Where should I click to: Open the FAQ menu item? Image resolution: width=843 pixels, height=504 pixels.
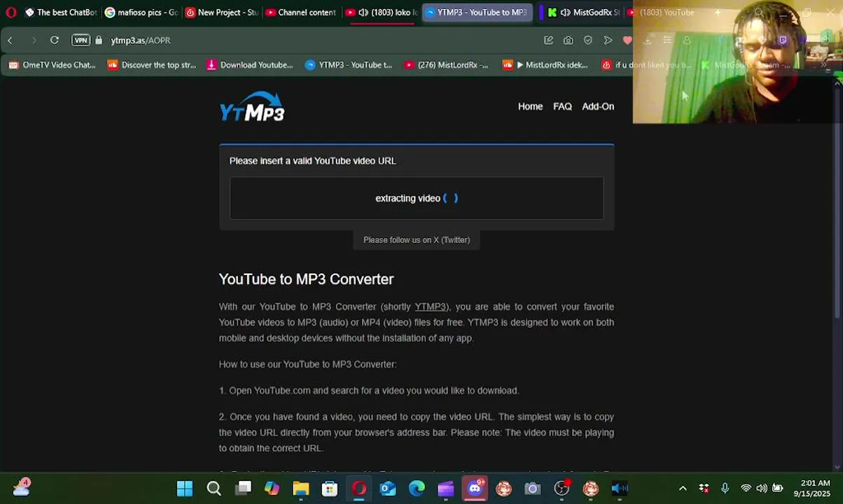tap(562, 106)
